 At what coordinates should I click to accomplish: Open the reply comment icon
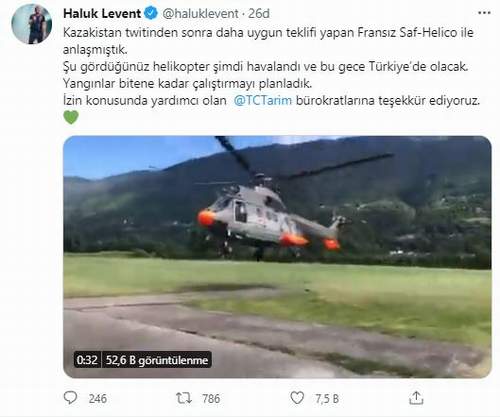[70, 398]
